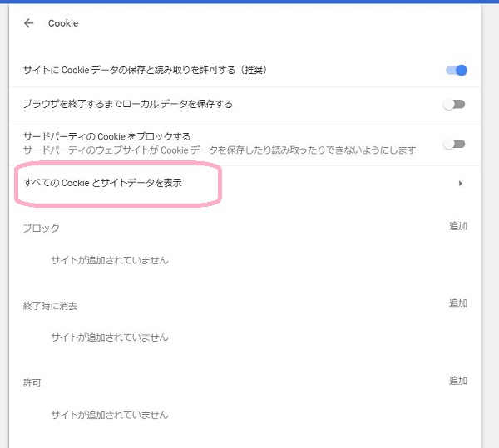
Task: Click サイトに Cookie データの保存 label text
Action: [145, 70]
